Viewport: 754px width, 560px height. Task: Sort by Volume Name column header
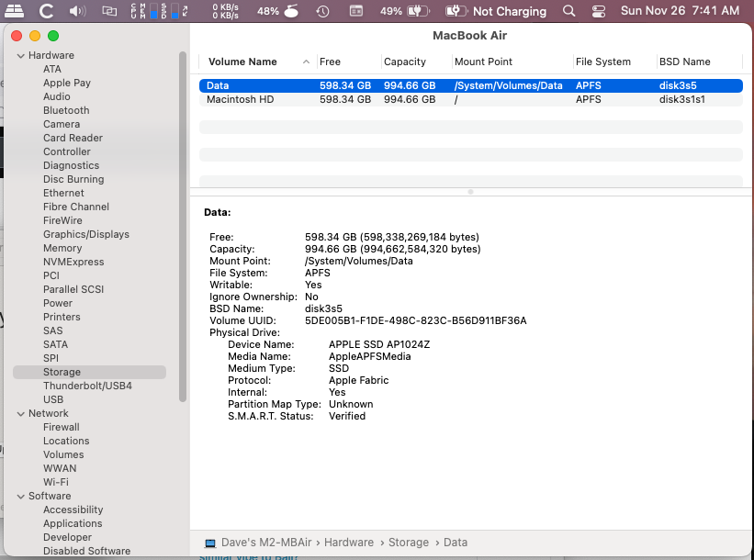tap(258, 62)
